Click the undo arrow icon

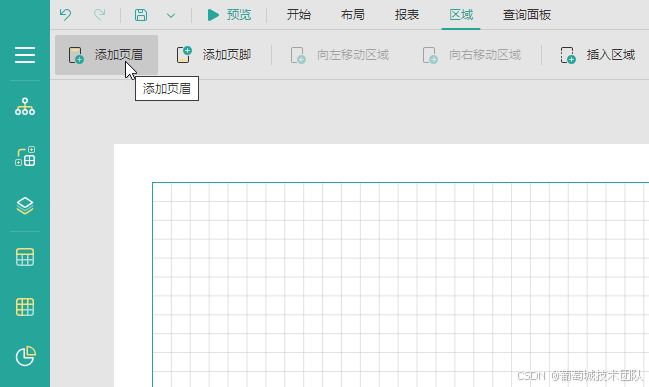tap(65, 15)
